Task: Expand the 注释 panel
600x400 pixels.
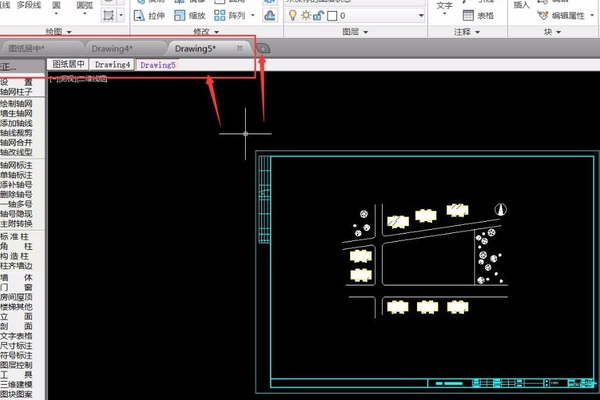Action: [467, 32]
